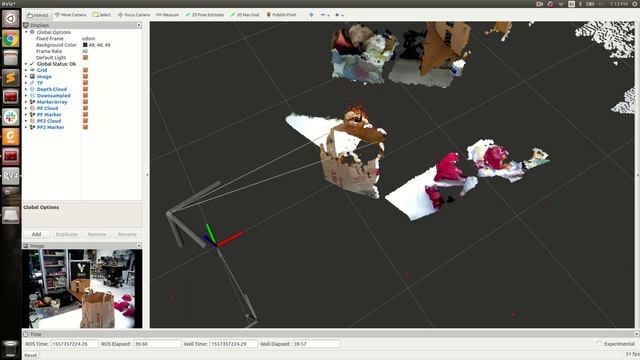
Task: Click the PF2 Marker display icon
Action: click(32, 127)
